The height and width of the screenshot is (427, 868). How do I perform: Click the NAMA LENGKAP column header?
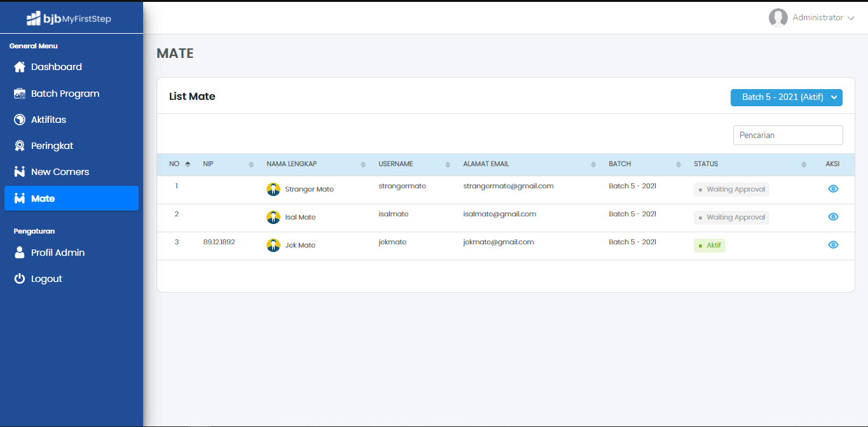292,164
